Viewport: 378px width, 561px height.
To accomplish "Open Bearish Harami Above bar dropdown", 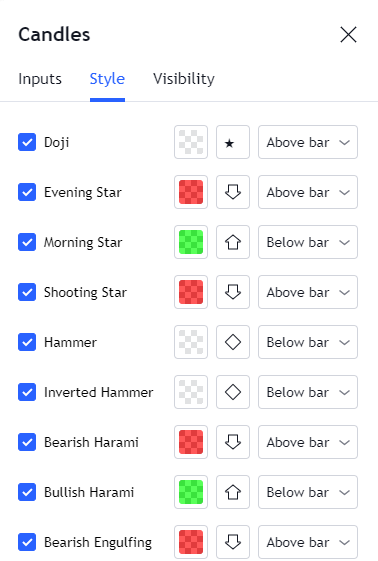I will click(x=308, y=442).
